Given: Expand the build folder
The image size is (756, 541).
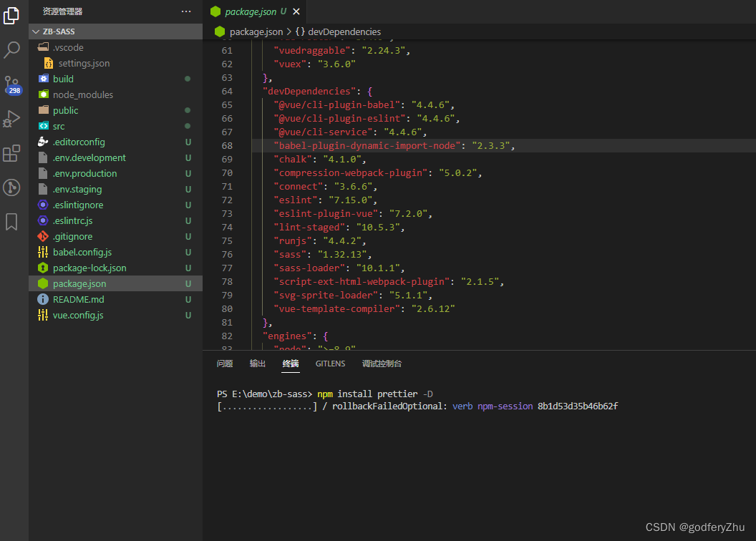Looking at the screenshot, I should (116, 79).
